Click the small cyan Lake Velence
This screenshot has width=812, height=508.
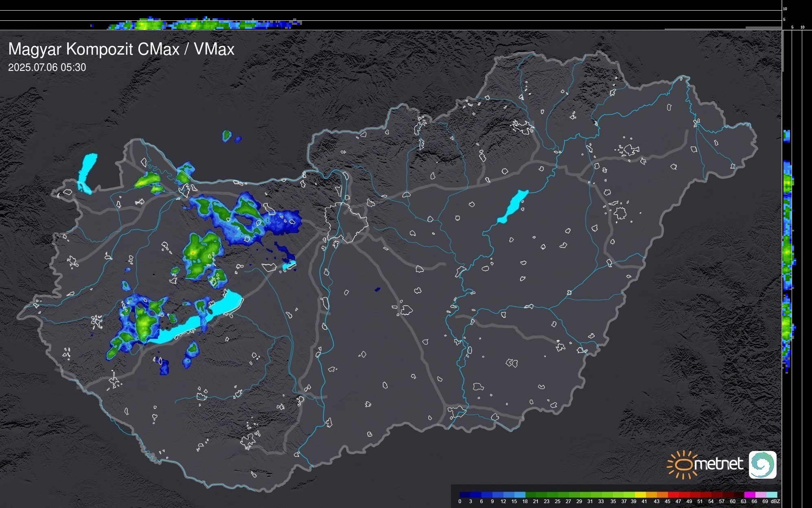pyautogui.click(x=289, y=266)
